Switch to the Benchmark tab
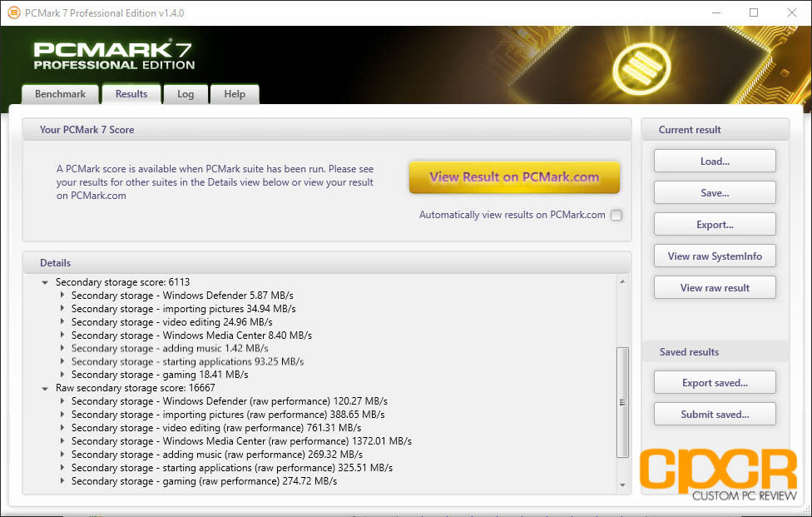The width and height of the screenshot is (812, 517). (60, 94)
